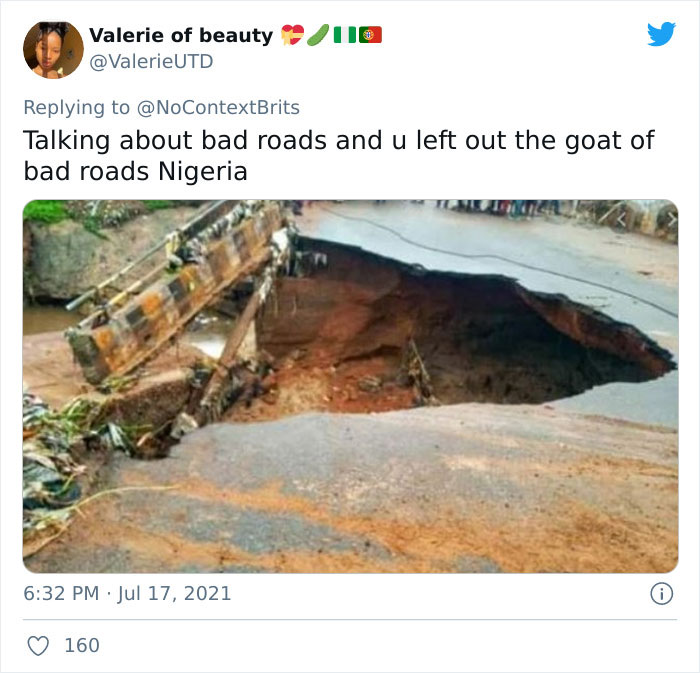The height and width of the screenshot is (673, 700).
Task: Click the "Replying to" label
Action: [x=76, y=107]
